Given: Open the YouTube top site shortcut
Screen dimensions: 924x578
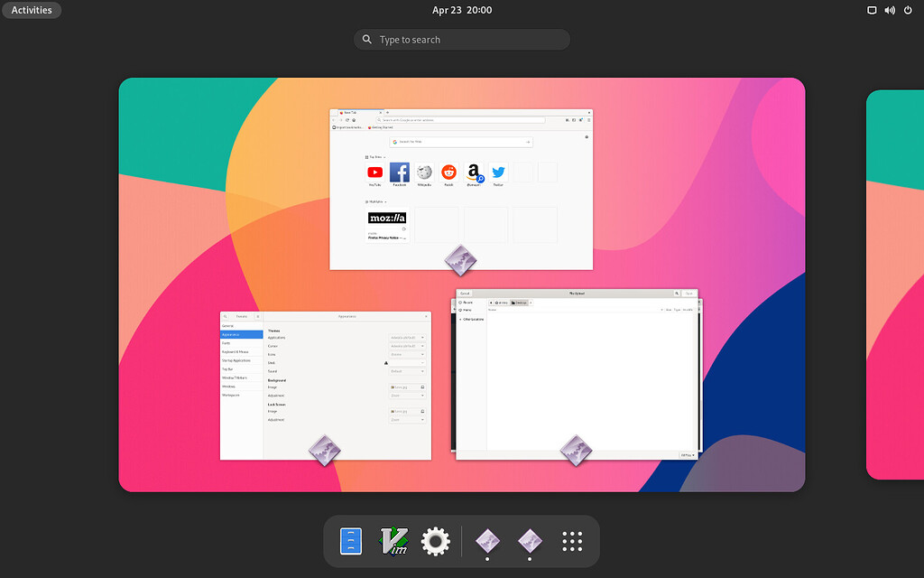Looking at the screenshot, I should coord(375,172).
